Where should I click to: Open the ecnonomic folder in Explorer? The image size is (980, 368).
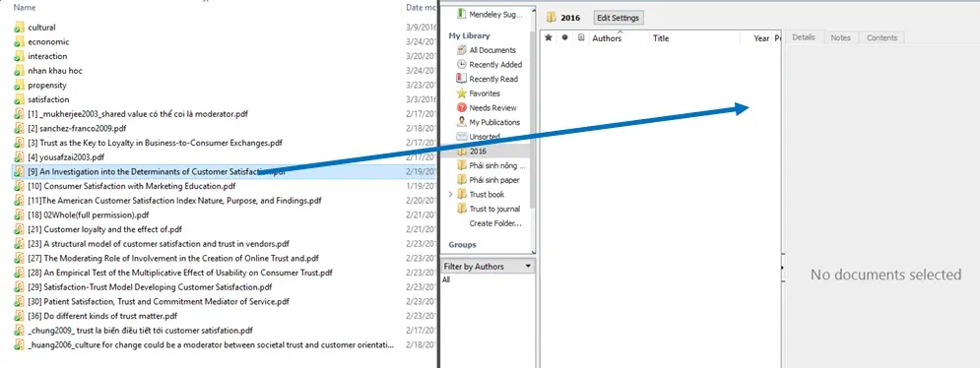(48, 42)
